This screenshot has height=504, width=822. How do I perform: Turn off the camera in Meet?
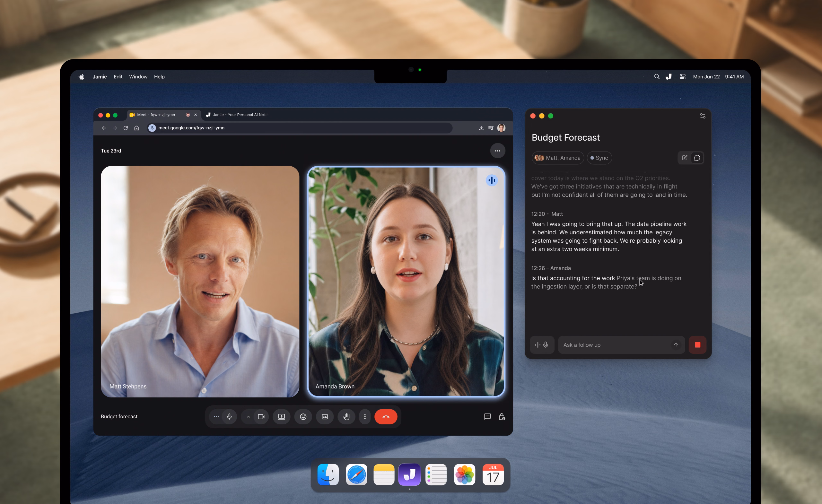[261, 417]
